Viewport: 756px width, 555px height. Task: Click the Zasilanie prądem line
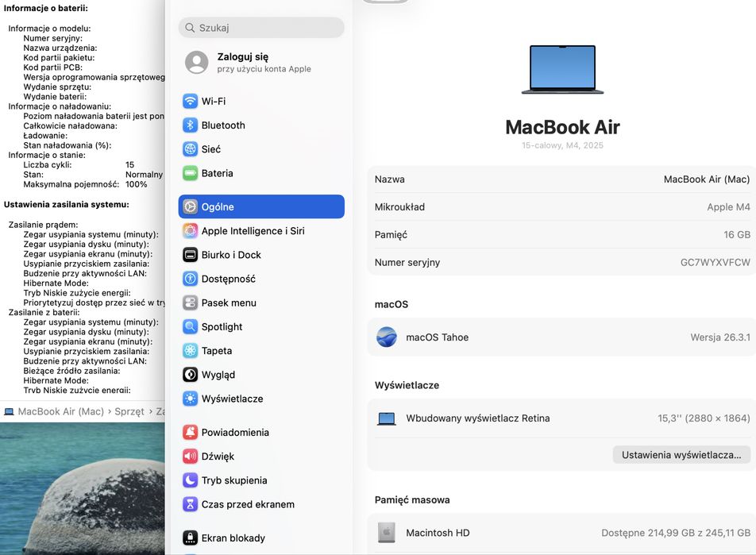click(x=43, y=225)
